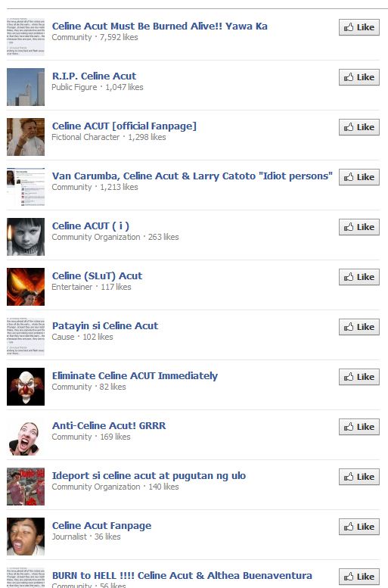388x588 pixels.
Task: Open the fiery thumbnail of the Entertainer page
Action: click(x=26, y=287)
